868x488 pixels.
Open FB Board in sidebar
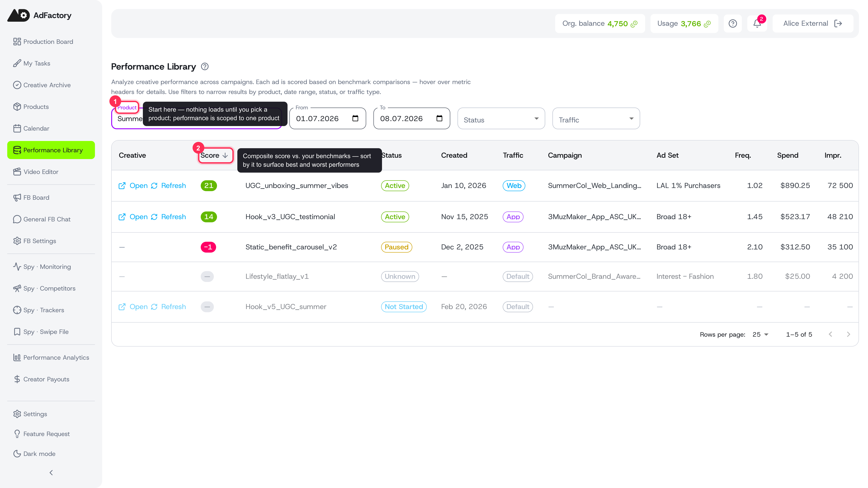[x=51, y=198]
